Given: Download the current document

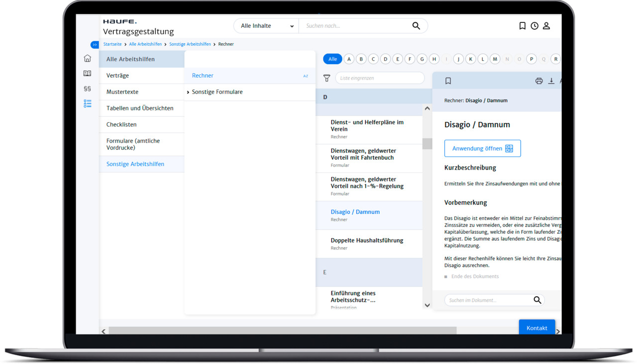Looking at the screenshot, I should 551,81.
